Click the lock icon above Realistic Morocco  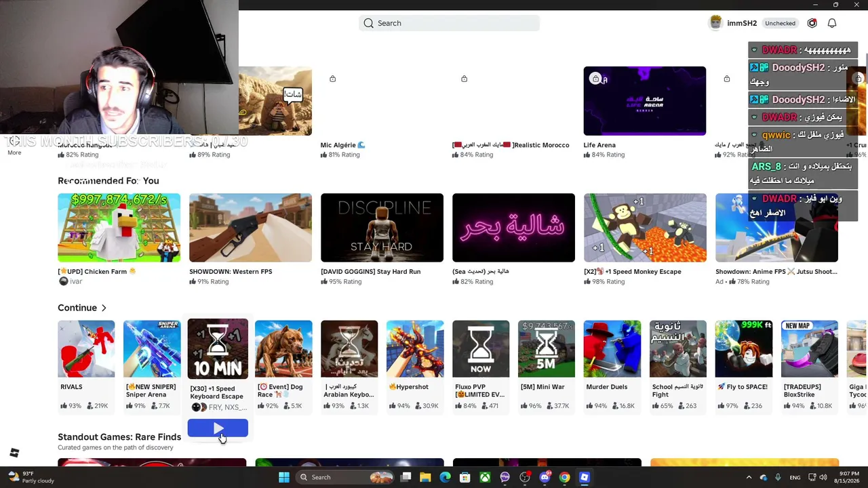pyautogui.click(x=464, y=79)
